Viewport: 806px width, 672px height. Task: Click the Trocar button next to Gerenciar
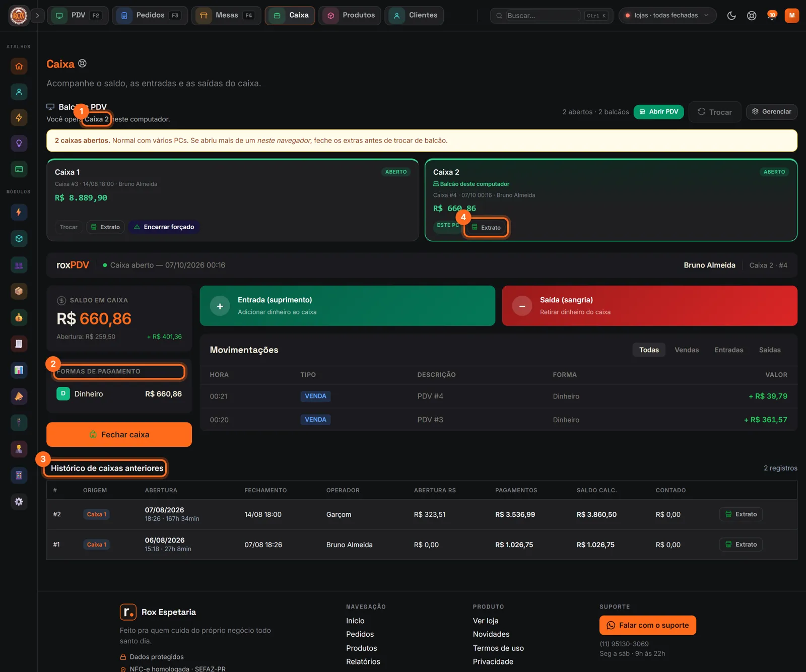point(714,112)
